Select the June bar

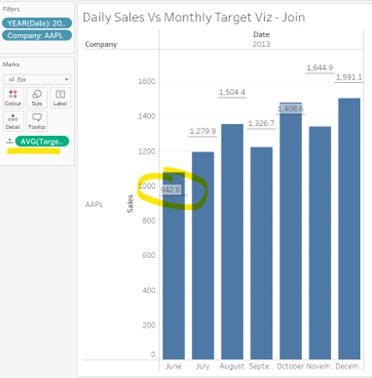pos(174,266)
